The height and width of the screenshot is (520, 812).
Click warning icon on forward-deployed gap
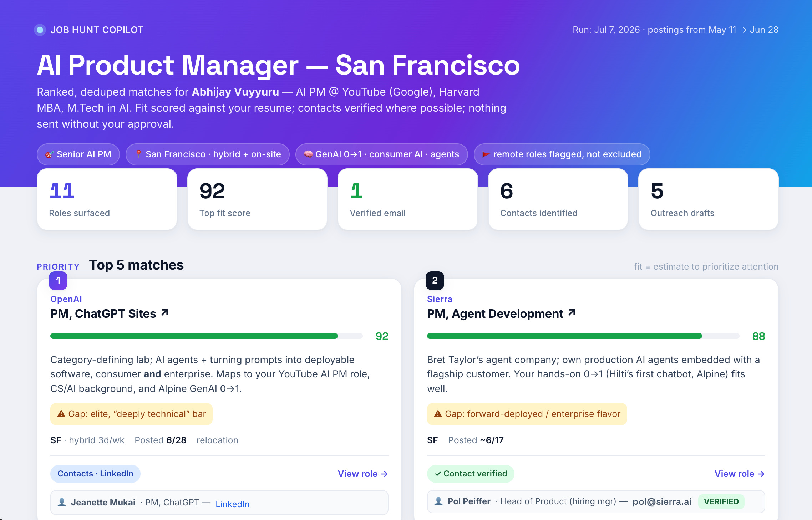pos(438,414)
